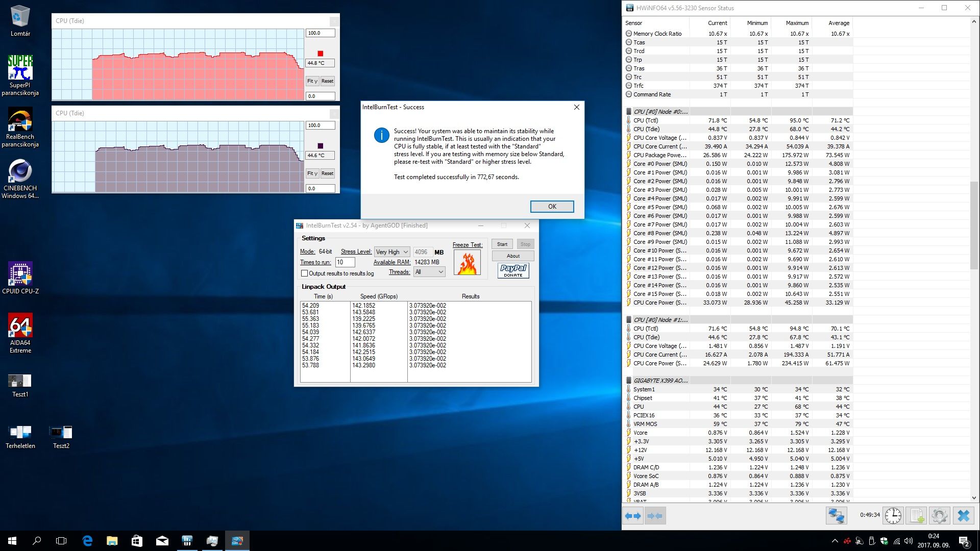Click the taskbar clock showing 0:24

[x=934, y=540]
